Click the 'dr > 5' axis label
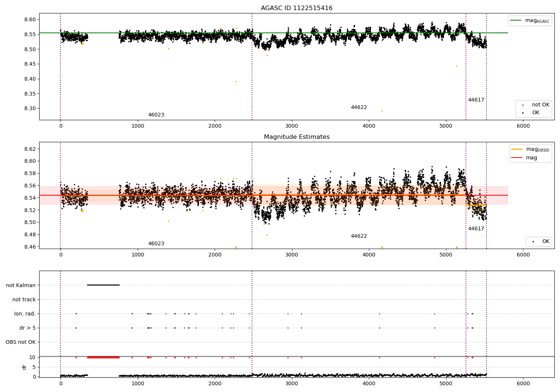The height and width of the screenshot is (392, 560). pyautogui.click(x=28, y=328)
